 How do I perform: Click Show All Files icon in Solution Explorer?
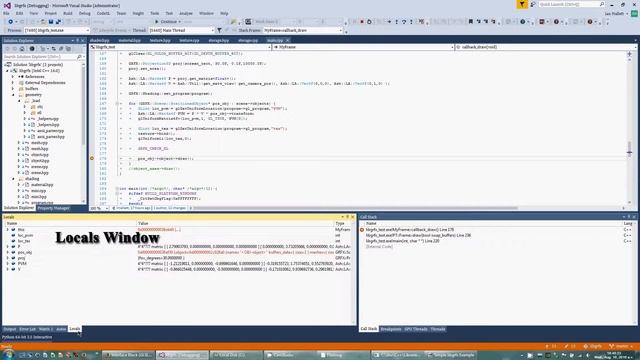tap(68, 49)
